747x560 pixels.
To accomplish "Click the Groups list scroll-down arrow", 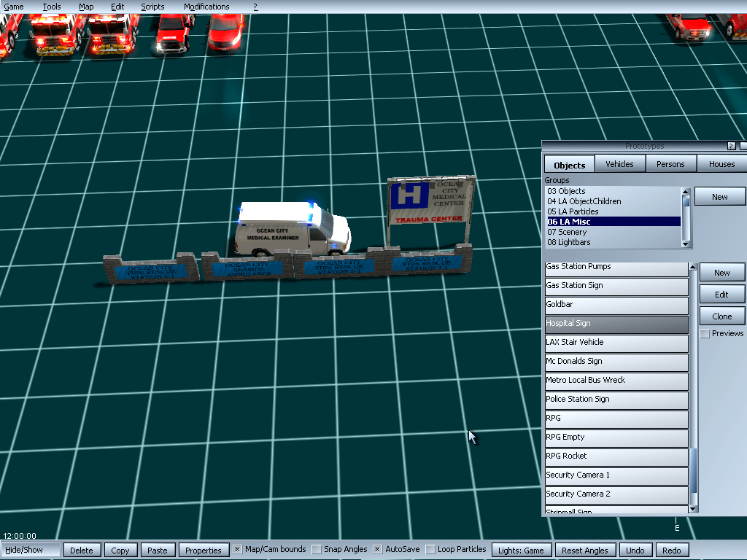I will click(x=686, y=244).
